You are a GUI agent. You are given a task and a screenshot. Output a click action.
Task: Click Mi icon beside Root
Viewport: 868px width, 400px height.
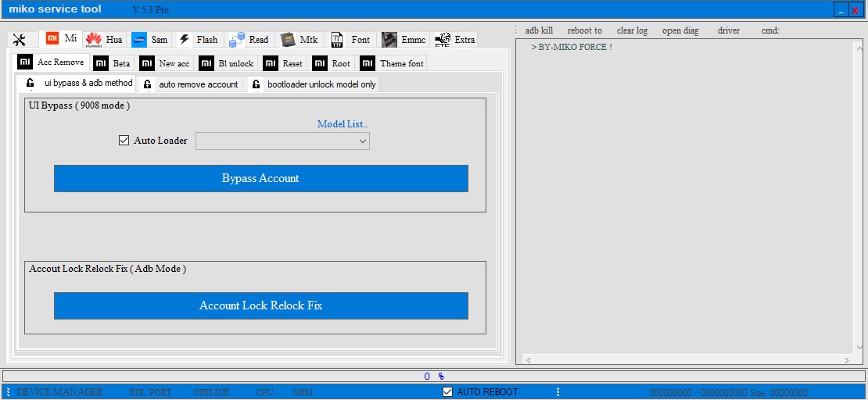point(320,63)
